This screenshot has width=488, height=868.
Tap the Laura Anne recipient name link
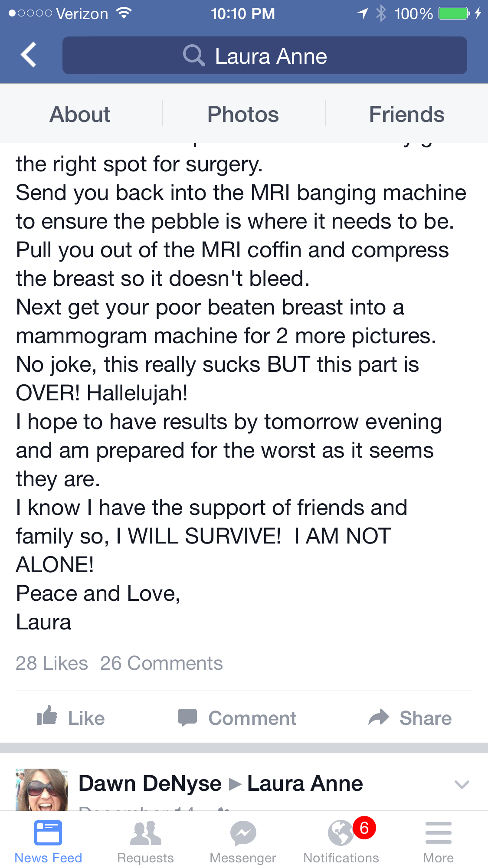[x=305, y=784]
